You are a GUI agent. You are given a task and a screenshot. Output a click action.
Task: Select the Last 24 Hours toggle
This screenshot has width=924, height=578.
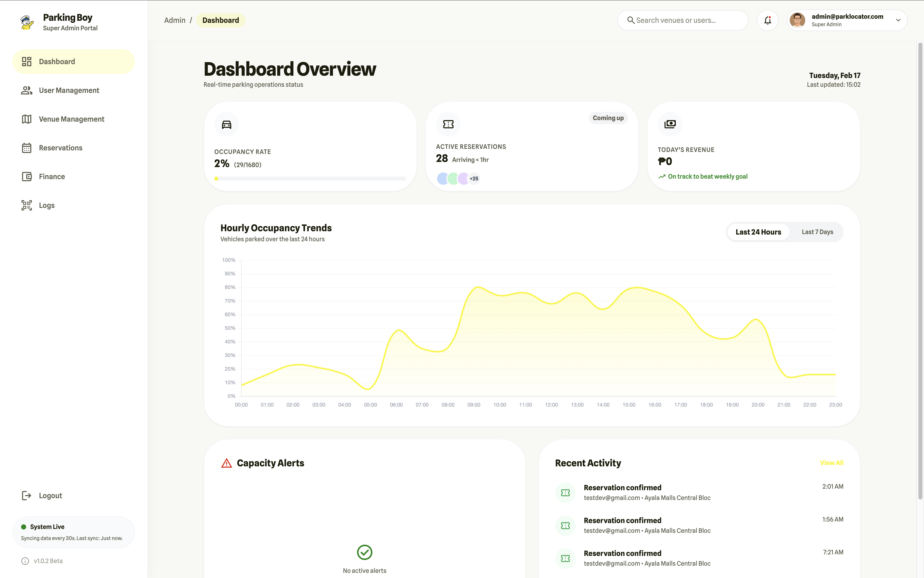pyautogui.click(x=758, y=232)
